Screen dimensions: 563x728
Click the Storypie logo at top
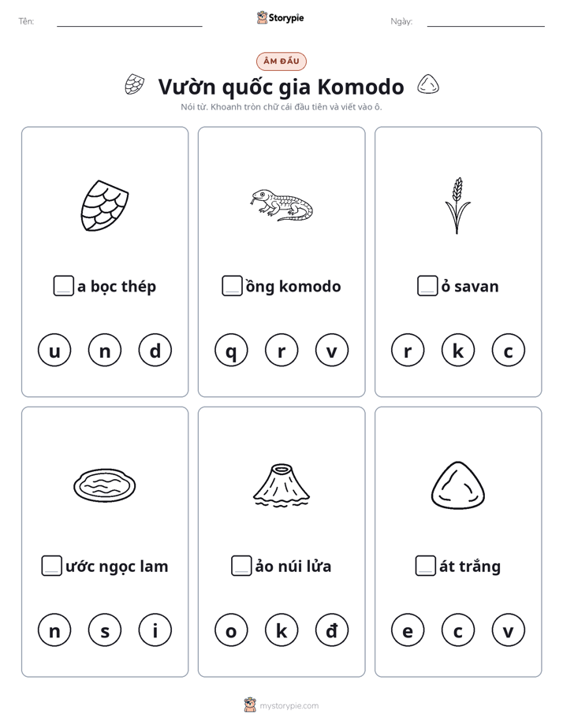coord(280,17)
